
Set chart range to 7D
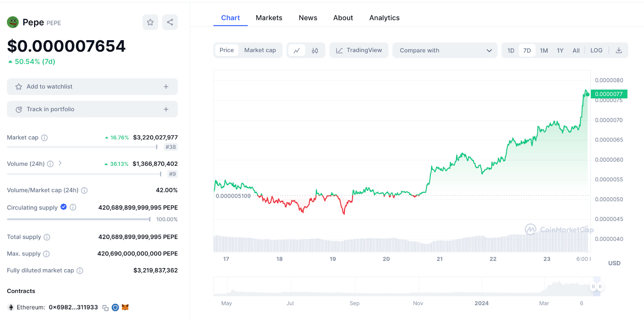[527, 51]
